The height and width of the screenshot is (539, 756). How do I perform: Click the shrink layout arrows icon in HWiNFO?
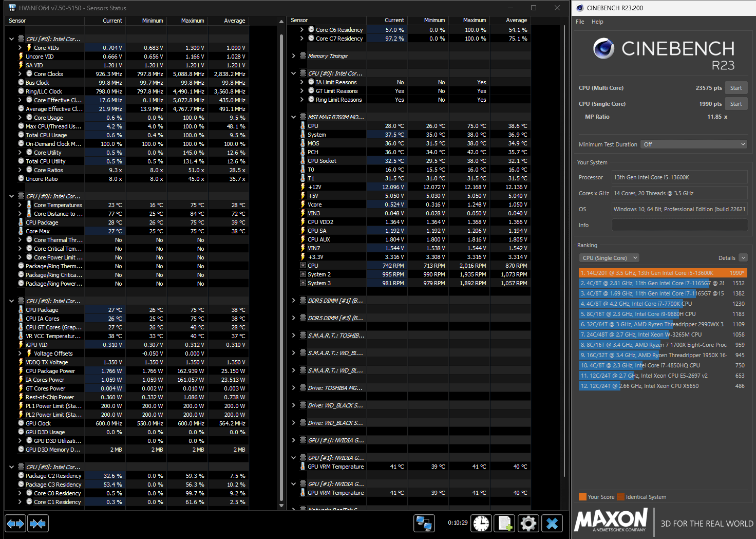coord(38,524)
